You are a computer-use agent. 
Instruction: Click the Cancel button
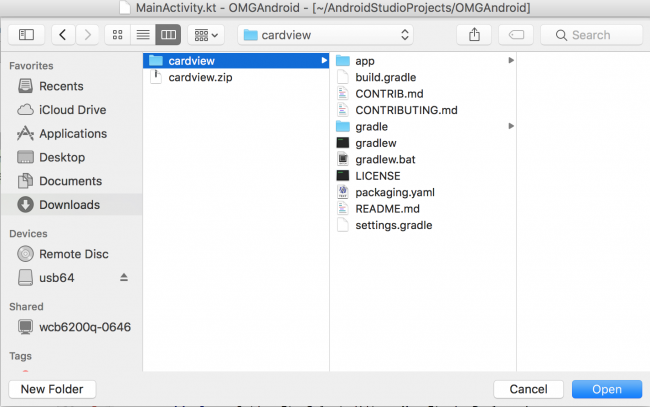(528, 389)
